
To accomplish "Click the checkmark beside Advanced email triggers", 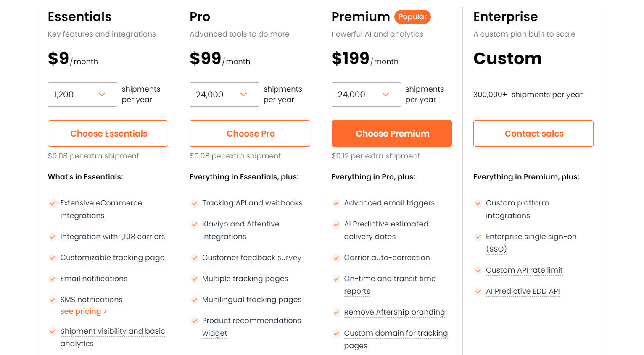I will pyautogui.click(x=336, y=203).
